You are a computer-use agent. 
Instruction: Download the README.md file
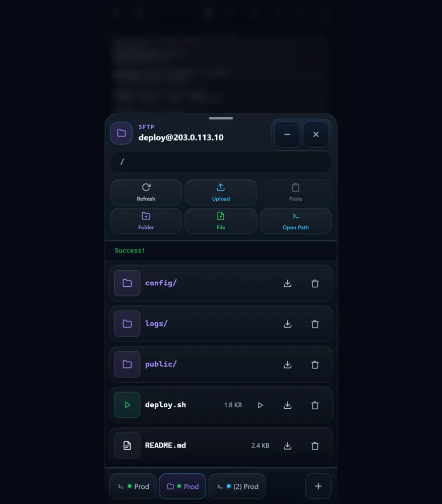287,446
